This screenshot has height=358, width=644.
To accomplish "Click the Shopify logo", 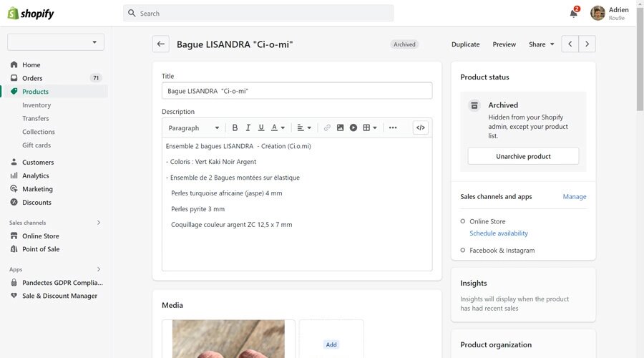I will (x=31, y=14).
